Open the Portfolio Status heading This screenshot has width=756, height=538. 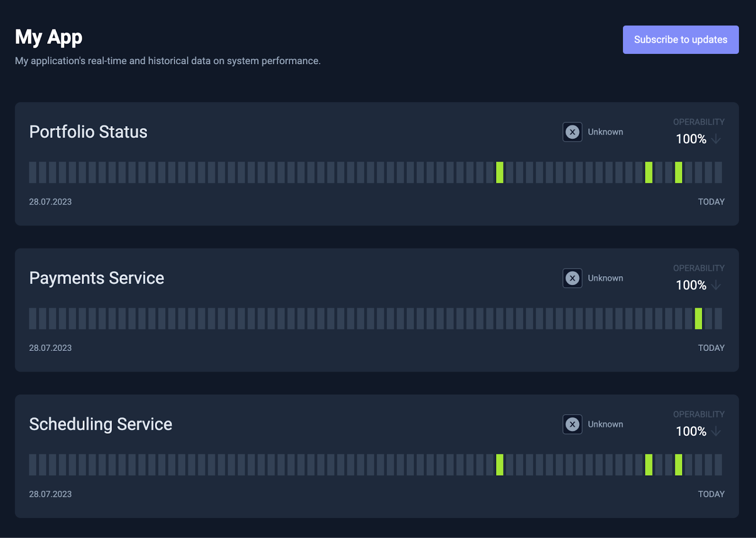coord(88,132)
